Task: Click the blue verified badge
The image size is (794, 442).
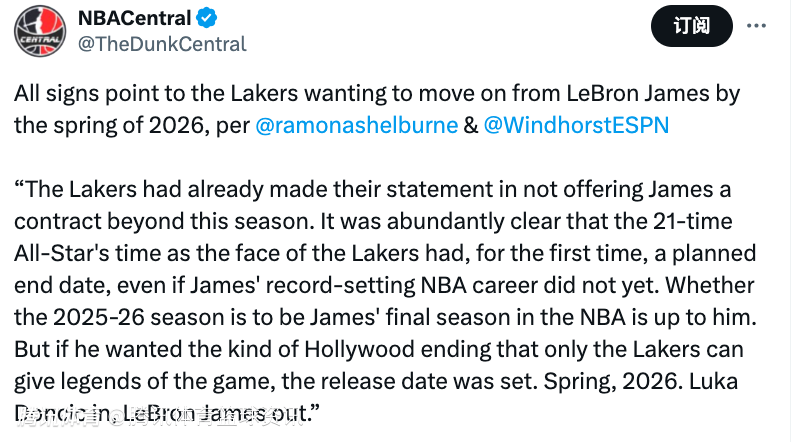Action: tap(207, 18)
